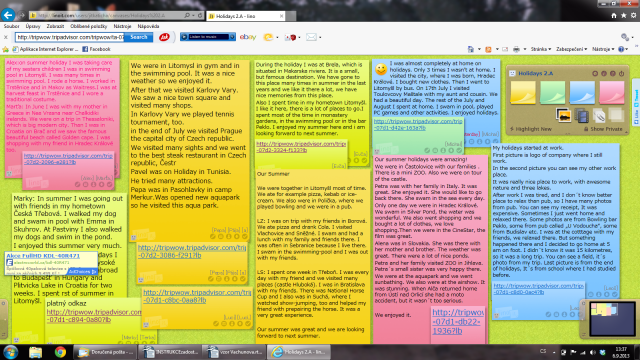
Task: Click the Ask toolbar logo icon
Action: coord(164,37)
